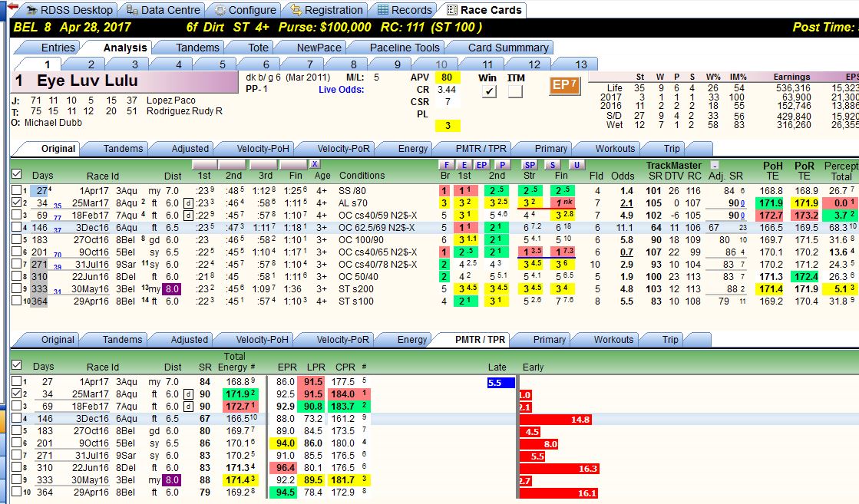
Task: Collapse Adj. SR with the minus button
Action: coord(715,165)
